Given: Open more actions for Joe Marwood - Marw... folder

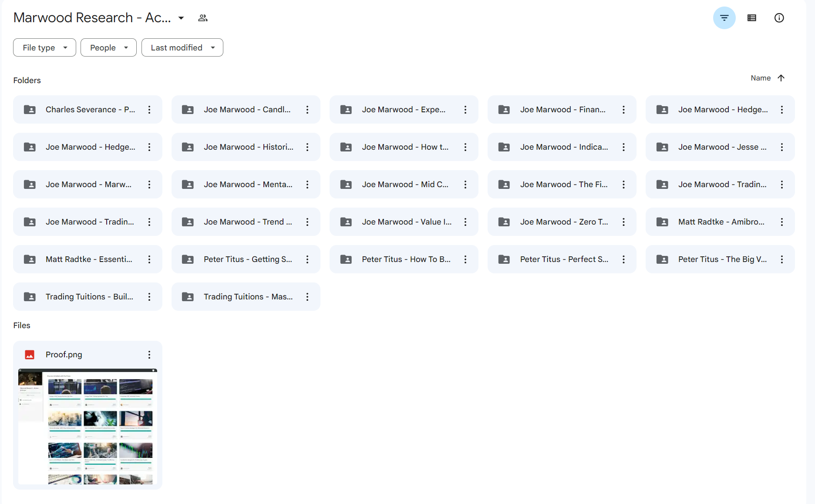Looking at the screenshot, I should [x=149, y=185].
